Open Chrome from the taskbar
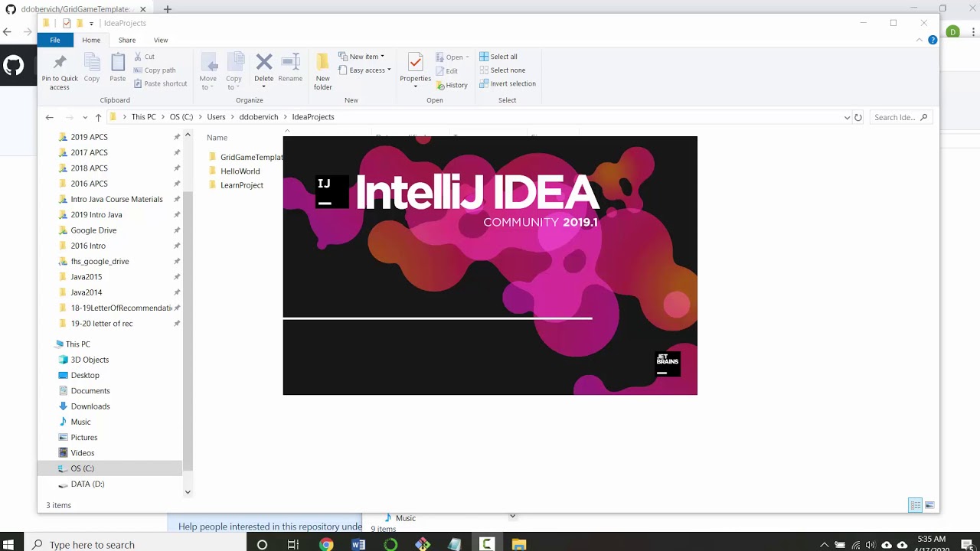 coord(326,544)
